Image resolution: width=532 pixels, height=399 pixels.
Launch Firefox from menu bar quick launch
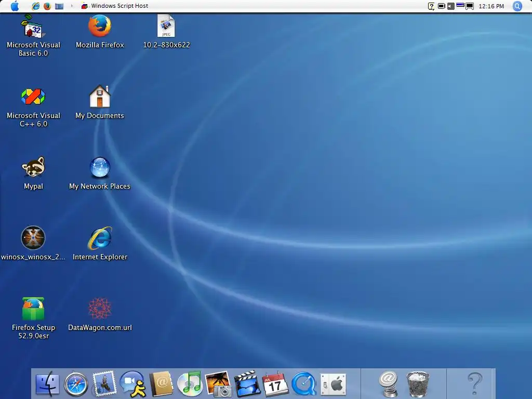pos(47,6)
